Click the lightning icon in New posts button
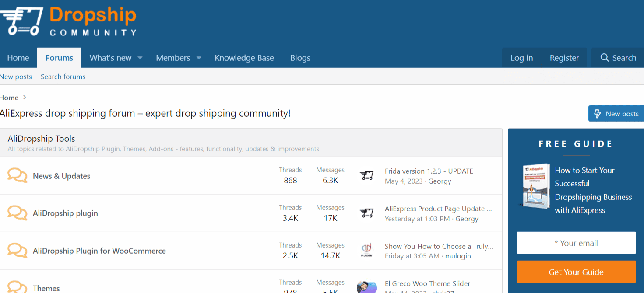The height and width of the screenshot is (293, 644). click(598, 113)
